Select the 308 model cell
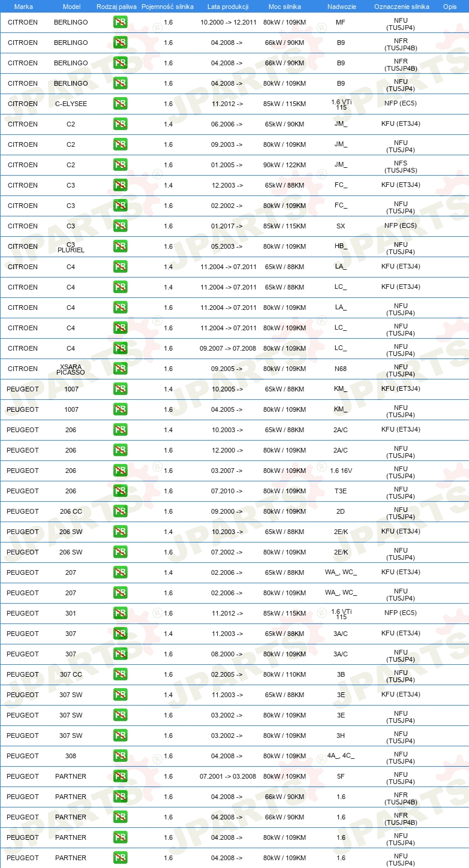Screen dimensions: 469x868 (71, 756)
